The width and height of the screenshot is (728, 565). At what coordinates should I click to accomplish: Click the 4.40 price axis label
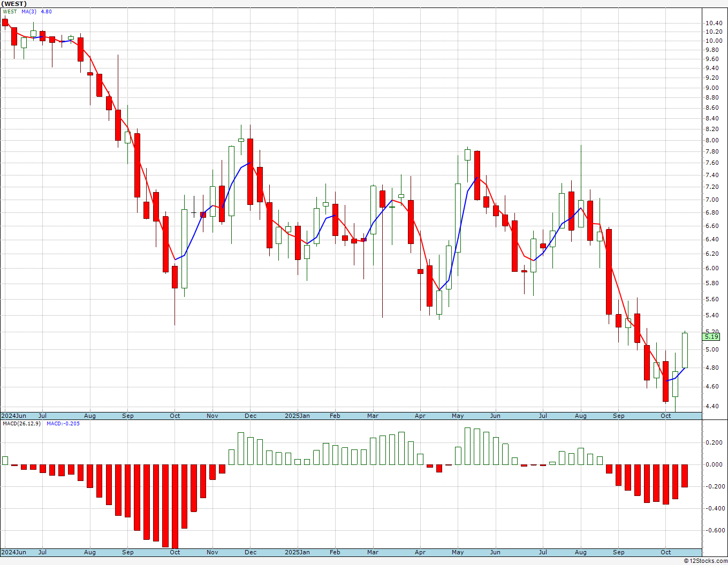pos(713,406)
